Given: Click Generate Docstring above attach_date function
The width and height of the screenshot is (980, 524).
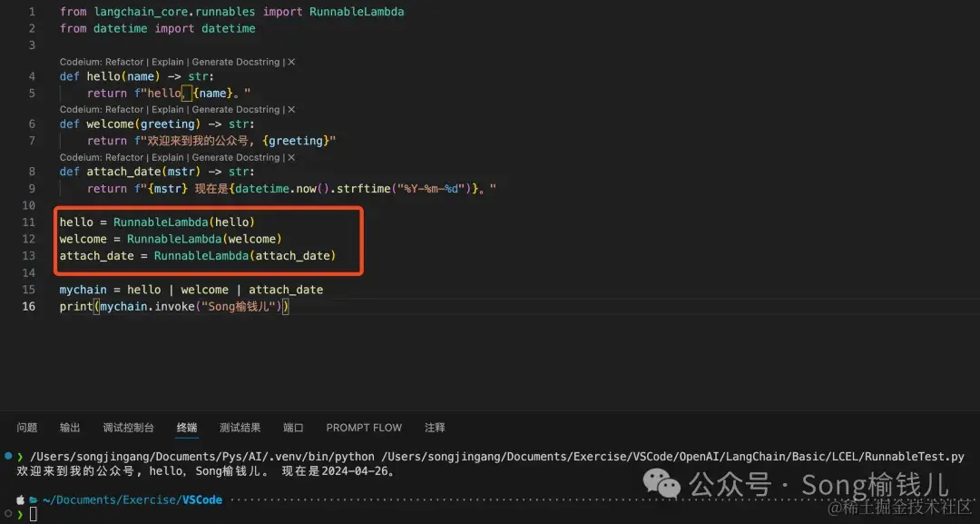Looking at the screenshot, I should [236, 156].
